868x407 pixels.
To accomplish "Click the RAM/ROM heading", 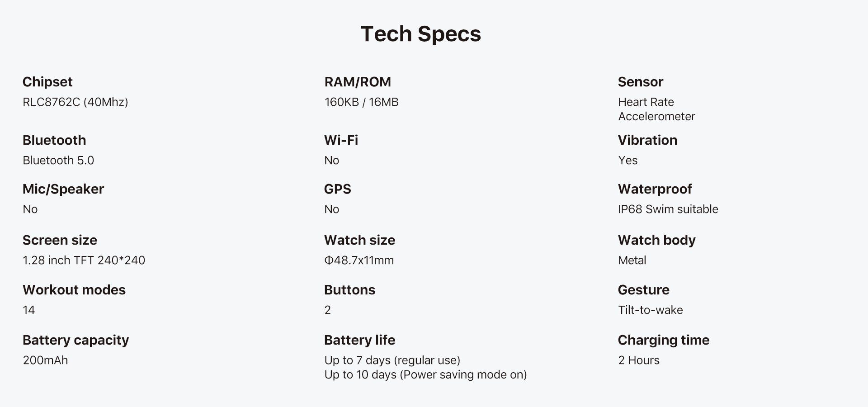I will [x=357, y=82].
